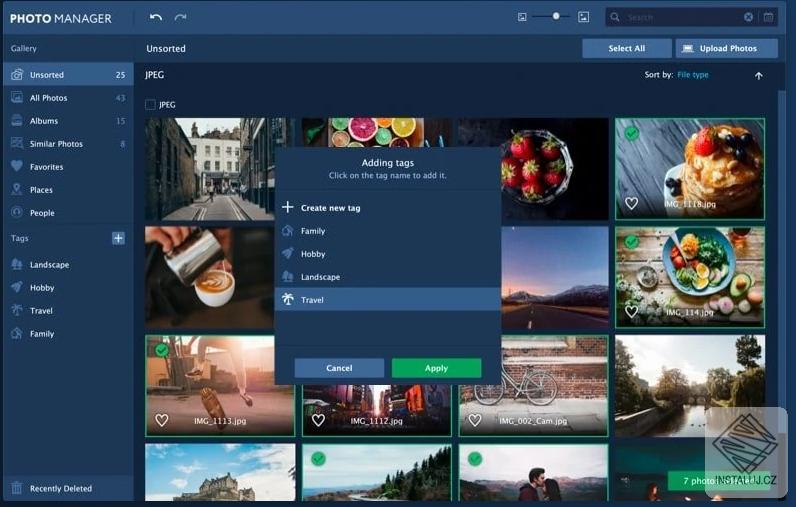Click the small thumbnail size icon
796x507 pixels.
pyautogui.click(x=522, y=17)
